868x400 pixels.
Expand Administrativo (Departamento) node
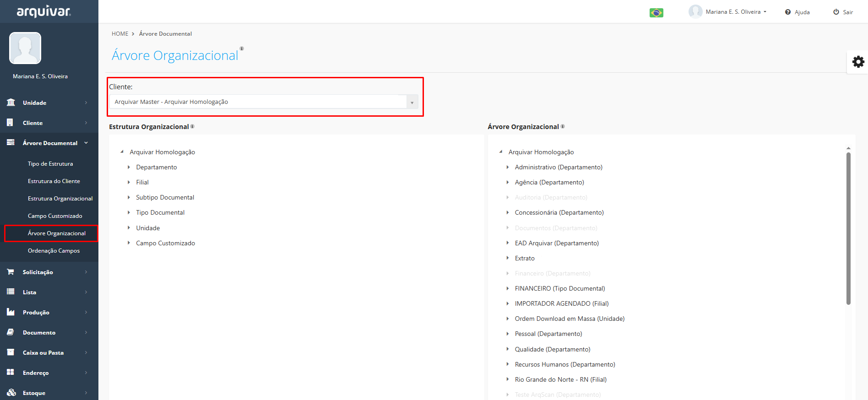pyautogui.click(x=508, y=167)
